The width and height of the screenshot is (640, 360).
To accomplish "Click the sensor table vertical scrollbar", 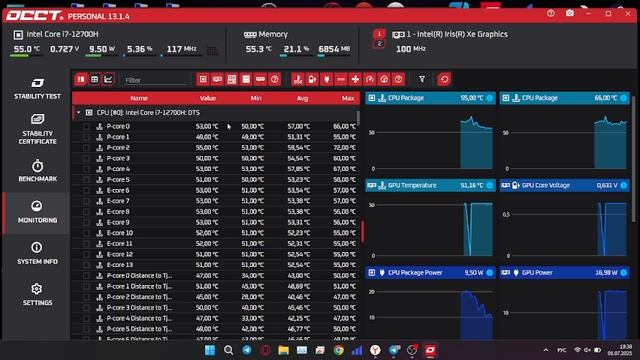I will pyautogui.click(x=359, y=118).
